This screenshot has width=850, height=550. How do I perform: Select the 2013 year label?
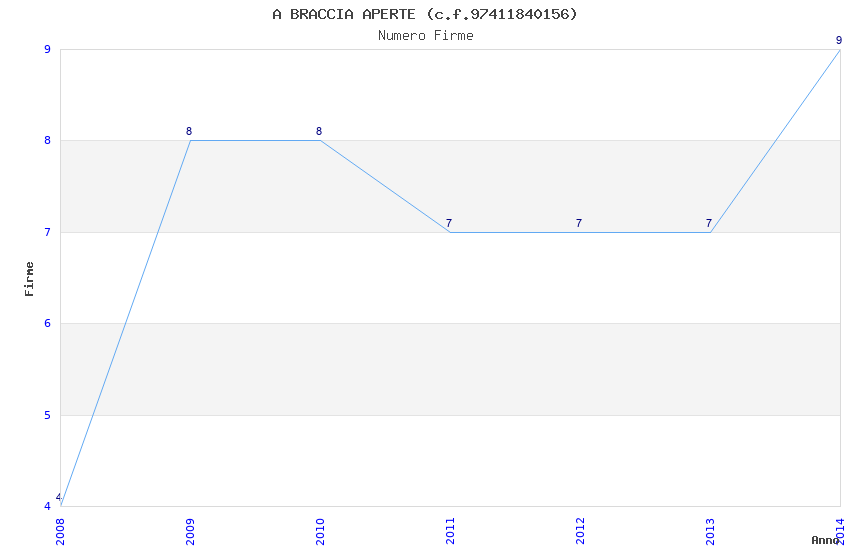tap(710, 531)
